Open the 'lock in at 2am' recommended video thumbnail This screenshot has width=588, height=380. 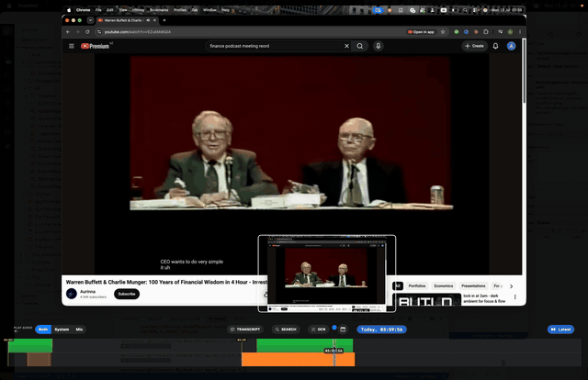tap(426, 300)
